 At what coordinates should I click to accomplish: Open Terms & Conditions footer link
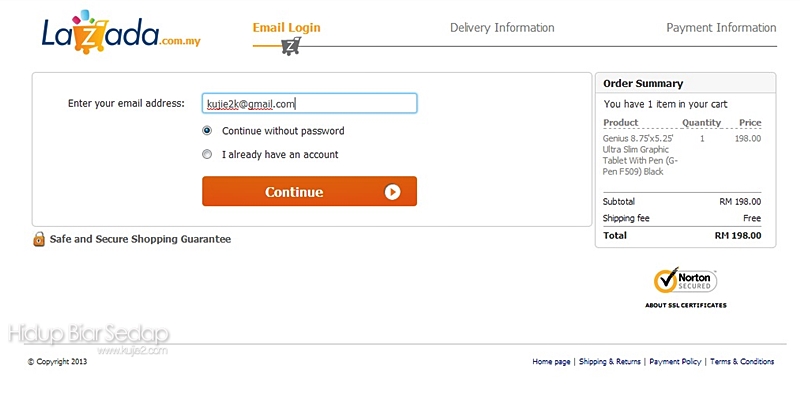742,362
